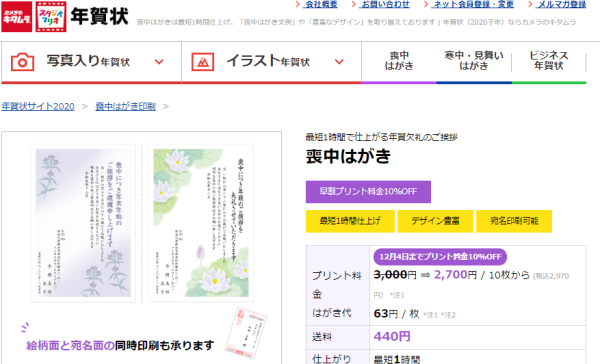Viewport: 600px width, 364px height.
Task: Click the discounted 2,700円 price
Action: (x=455, y=275)
